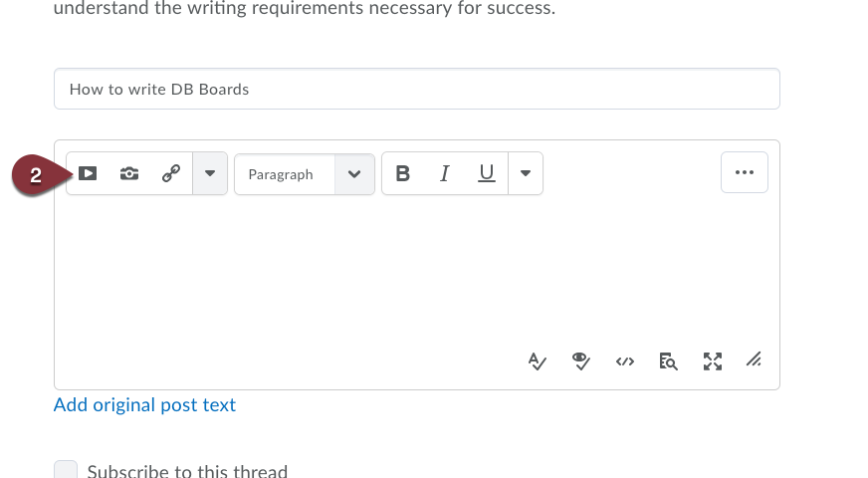Click the Add original post text link
Viewport: 868px width, 478px height.
click(x=144, y=405)
